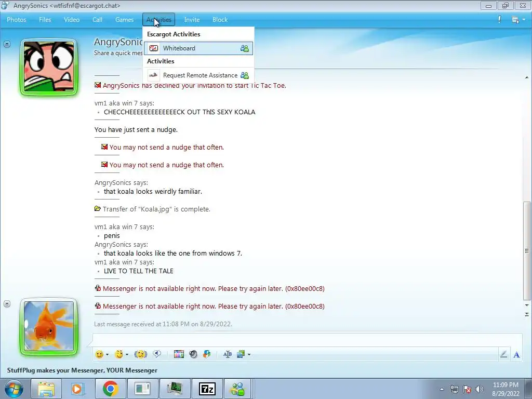
Task: Launch Windows Media Player from the taskbar
Action: click(78, 389)
